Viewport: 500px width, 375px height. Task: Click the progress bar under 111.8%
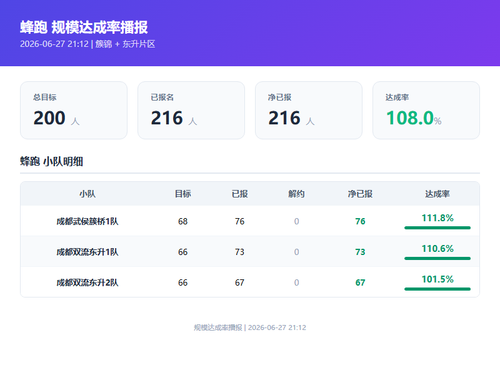click(437, 228)
